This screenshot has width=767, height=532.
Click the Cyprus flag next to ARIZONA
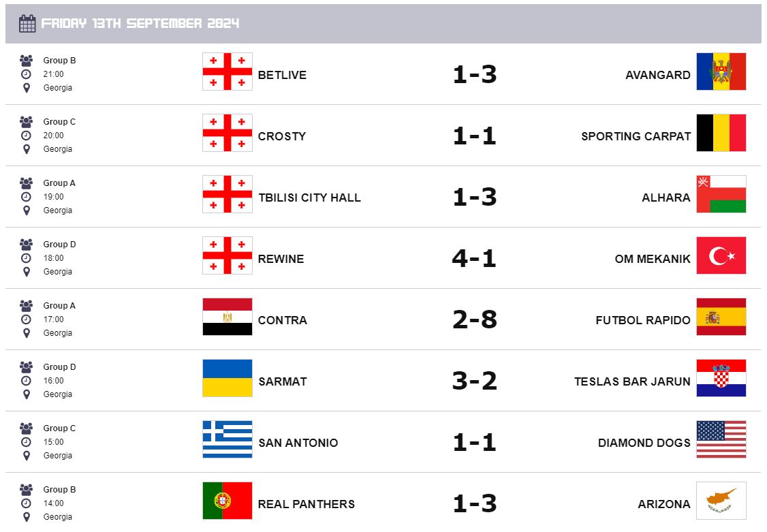[x=721, y=501]
